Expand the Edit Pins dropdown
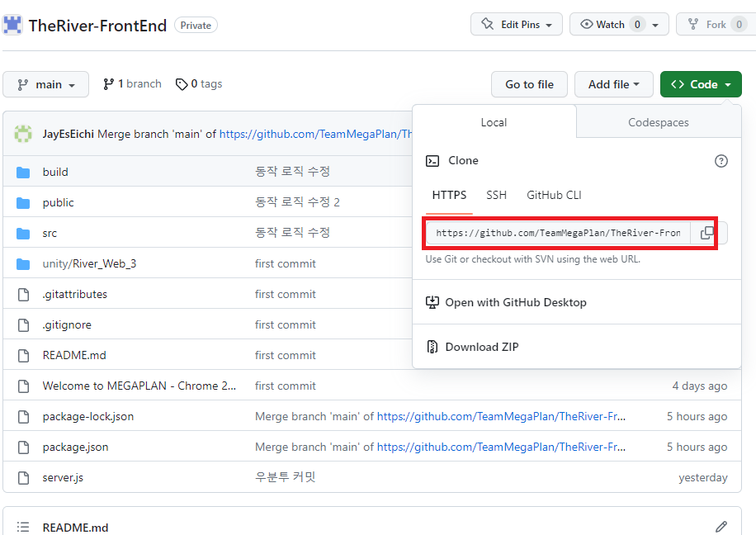The image size is (756, 535). click(517, 24)
